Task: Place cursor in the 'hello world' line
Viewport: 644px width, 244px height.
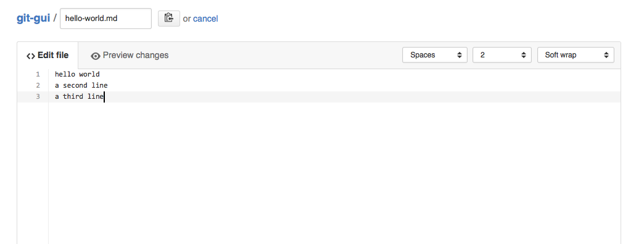Action: 77,75
